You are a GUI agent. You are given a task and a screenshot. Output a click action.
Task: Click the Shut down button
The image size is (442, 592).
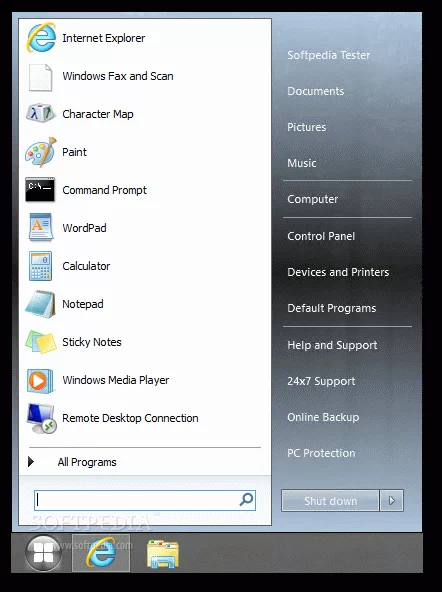coord(330,501)
